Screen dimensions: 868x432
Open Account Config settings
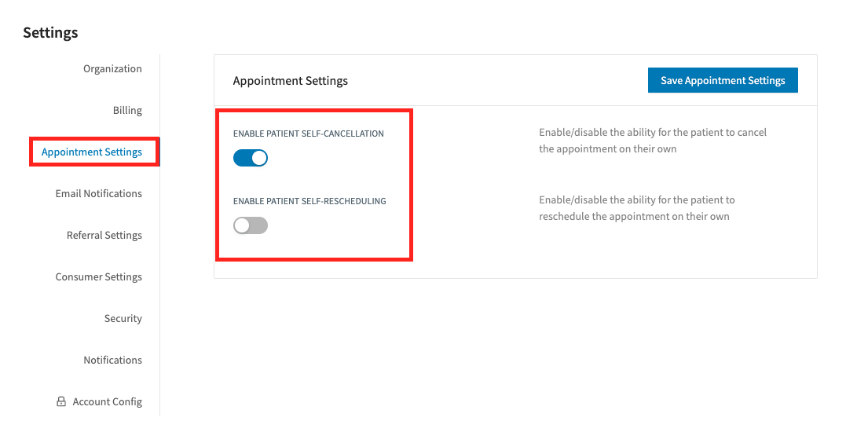tap(107, 401)
